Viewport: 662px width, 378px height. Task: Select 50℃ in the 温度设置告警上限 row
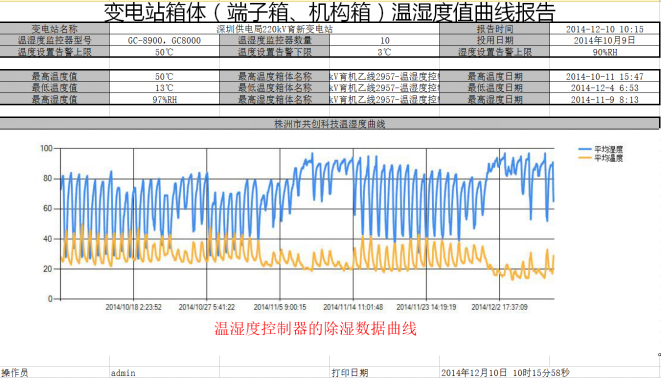click(164, 52)
